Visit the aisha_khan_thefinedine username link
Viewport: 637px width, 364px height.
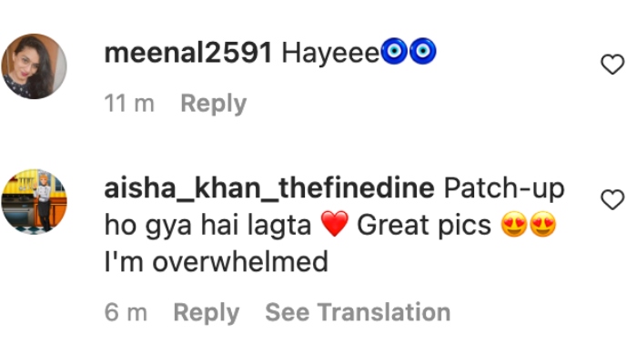tap(269, 188)
